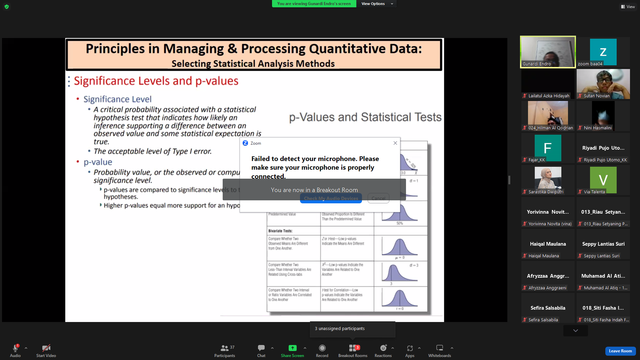Select Haiqal Maulana's participant tile
640x360 pixels.
click(x=548, y=244)
